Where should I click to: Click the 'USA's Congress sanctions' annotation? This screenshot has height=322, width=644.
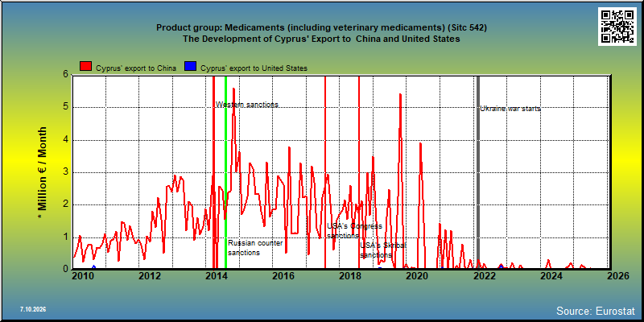[354, 231]
